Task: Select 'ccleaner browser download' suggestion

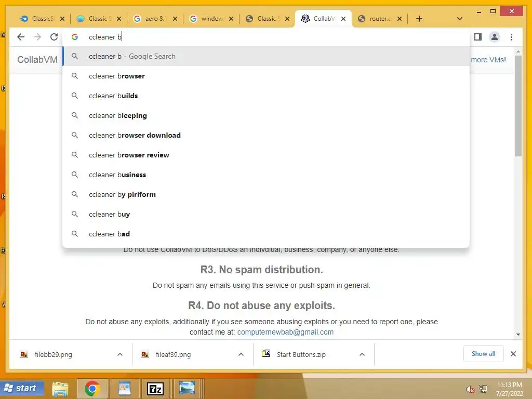Action: click(266, 135)
